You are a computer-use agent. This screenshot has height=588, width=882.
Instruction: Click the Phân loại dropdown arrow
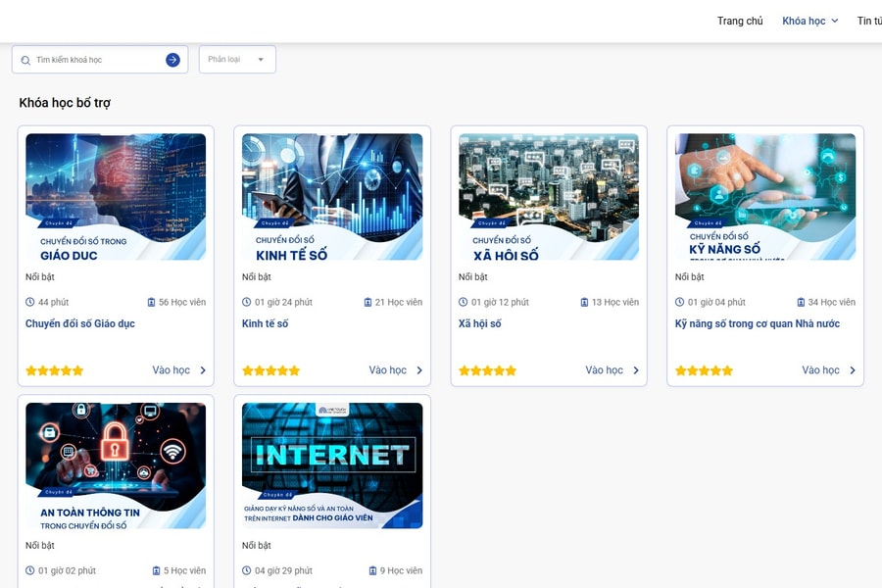(x=261, y=60)
